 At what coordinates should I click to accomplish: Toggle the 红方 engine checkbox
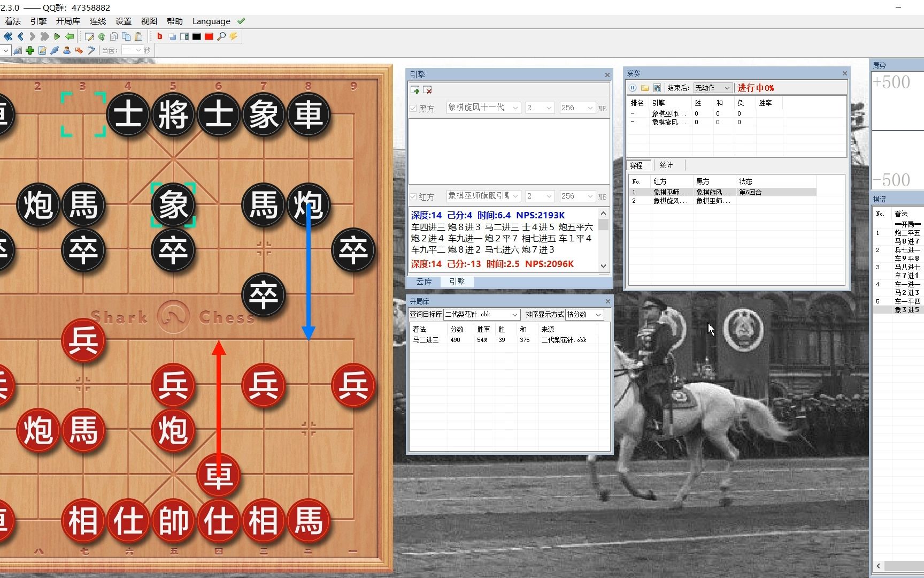[x=413, y=197]
